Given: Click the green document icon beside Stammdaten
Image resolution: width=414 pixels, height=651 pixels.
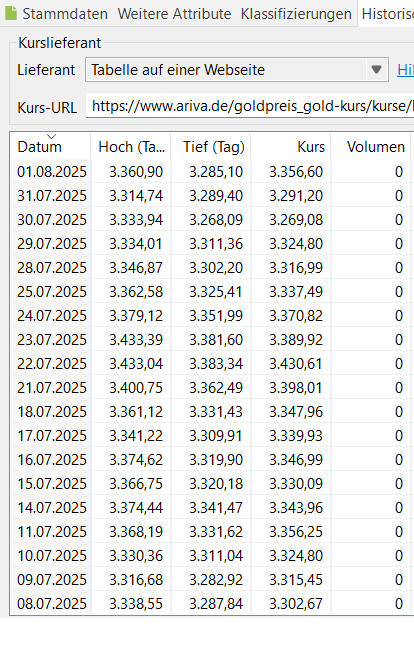Looking at the screenshot, I should 10,13.
